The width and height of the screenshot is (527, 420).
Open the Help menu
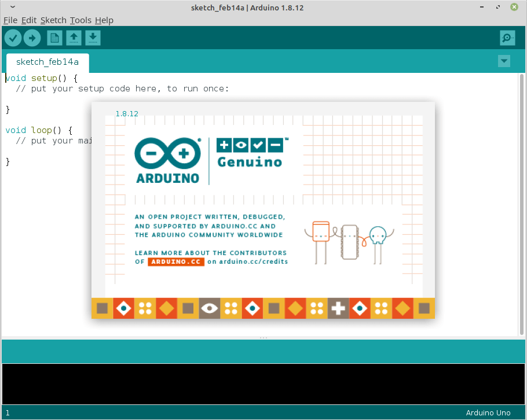coord(104,20)
